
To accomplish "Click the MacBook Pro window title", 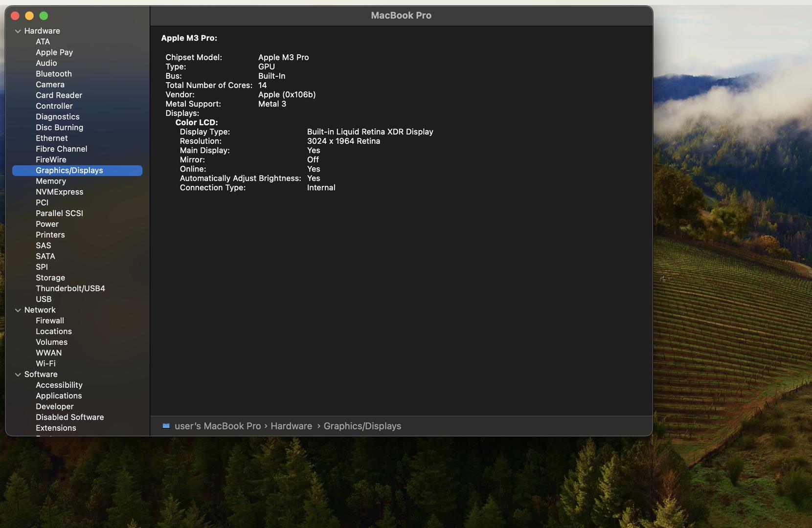I will tap(401, 16).
